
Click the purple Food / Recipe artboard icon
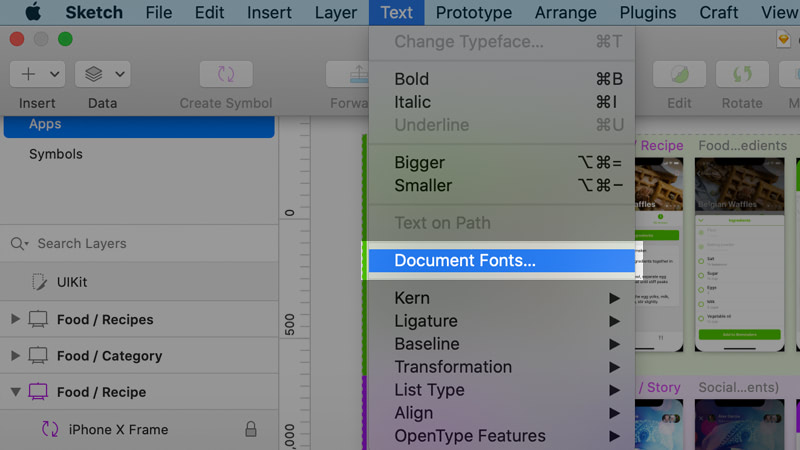click(38, 392)
